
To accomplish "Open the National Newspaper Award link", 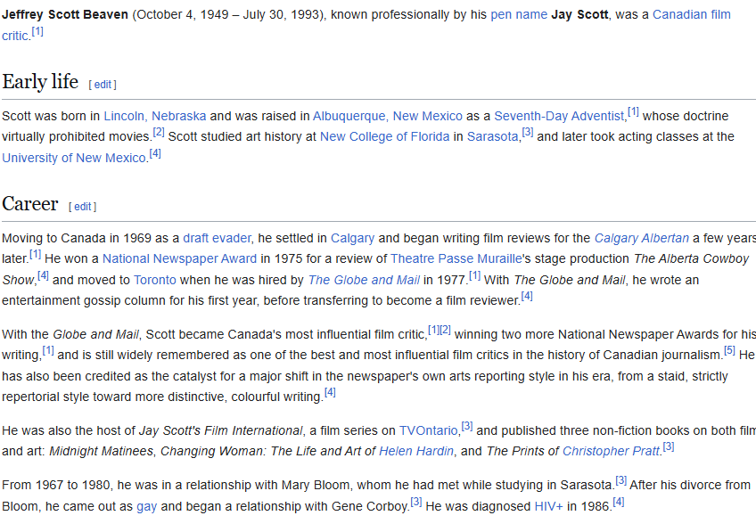I will coord(179,258).
